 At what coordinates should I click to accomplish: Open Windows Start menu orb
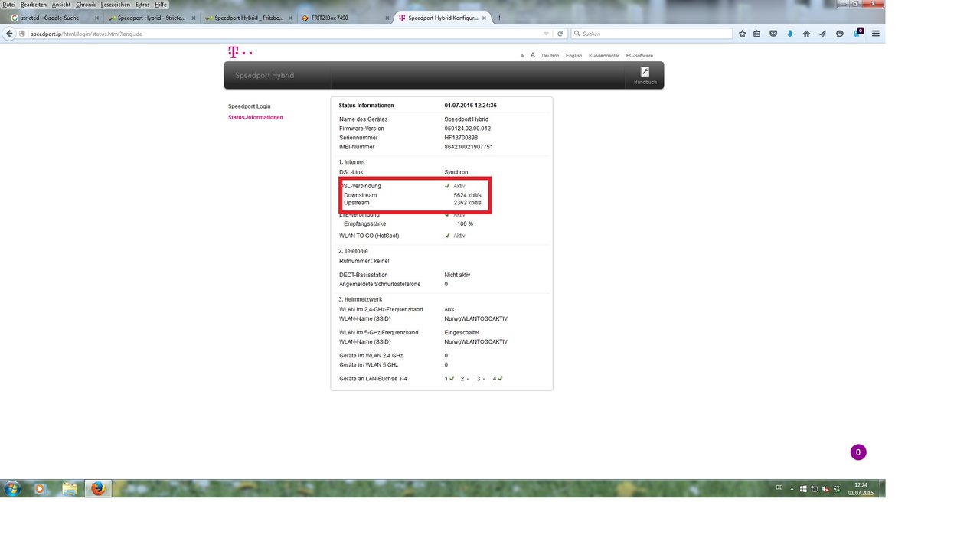(12, 488)
